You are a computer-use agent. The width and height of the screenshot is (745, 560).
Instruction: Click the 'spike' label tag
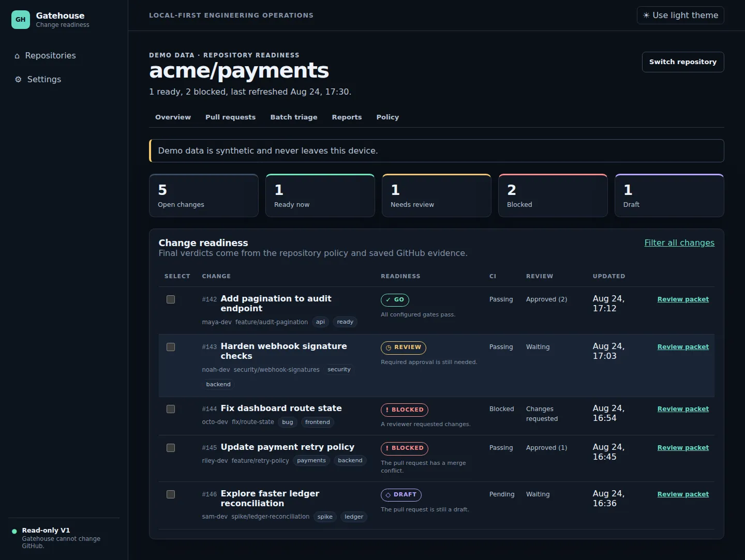click(325, 517)
